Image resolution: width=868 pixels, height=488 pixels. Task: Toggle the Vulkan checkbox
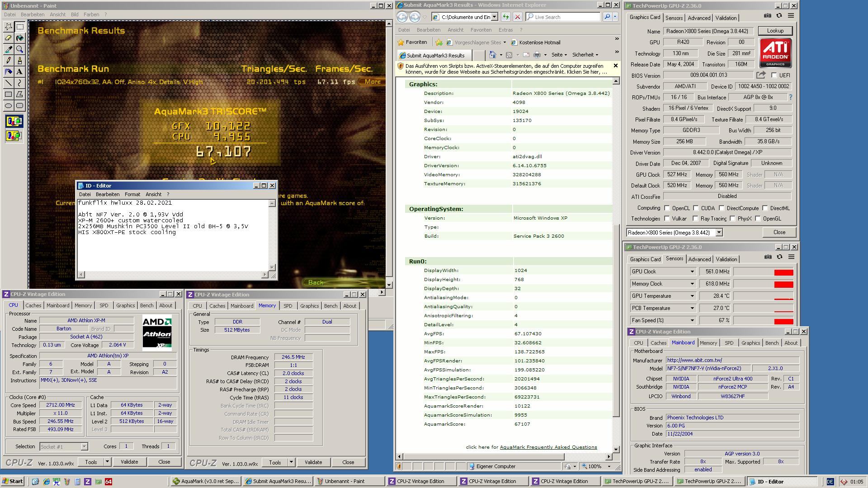pyautogui.click(x=667, y=219)
